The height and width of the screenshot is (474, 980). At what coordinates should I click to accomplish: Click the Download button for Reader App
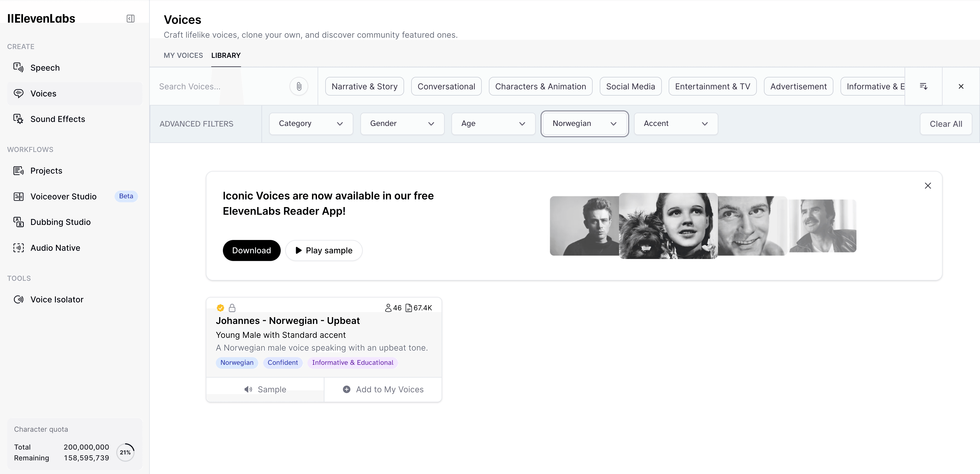[x=251, y=250]
